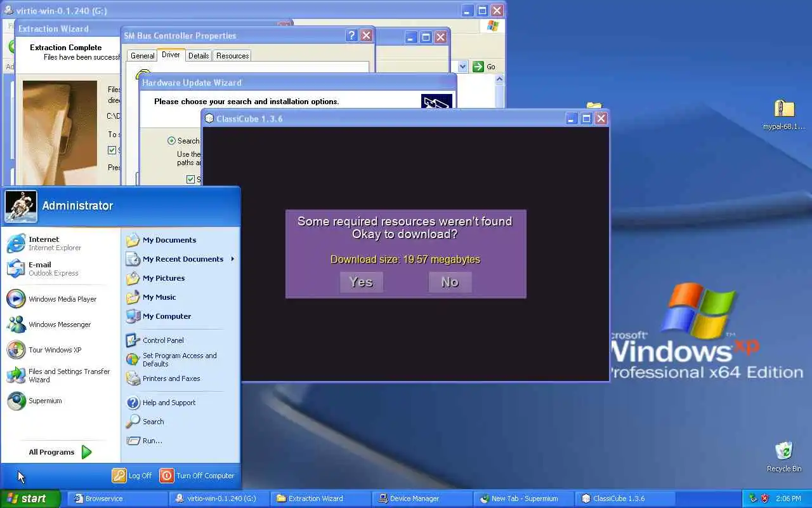This screenshot has width=812, height=508.
Task: Click the Log Off button
Action: pos(132,476)
